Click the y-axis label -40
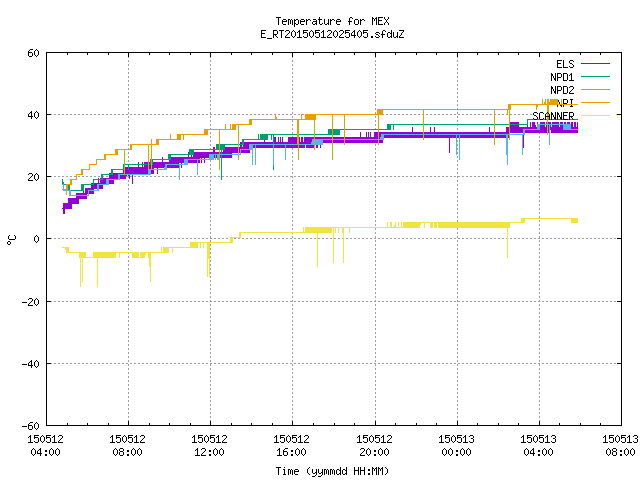 click(30, 364)
